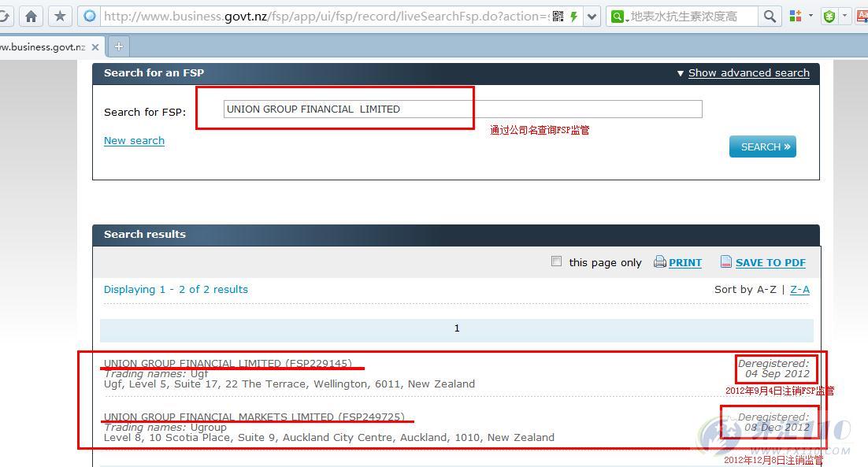Click the Auckland Scotia Place address text
Image resolution: width=868 pixels, height=467 pixels.
point(328,438)
